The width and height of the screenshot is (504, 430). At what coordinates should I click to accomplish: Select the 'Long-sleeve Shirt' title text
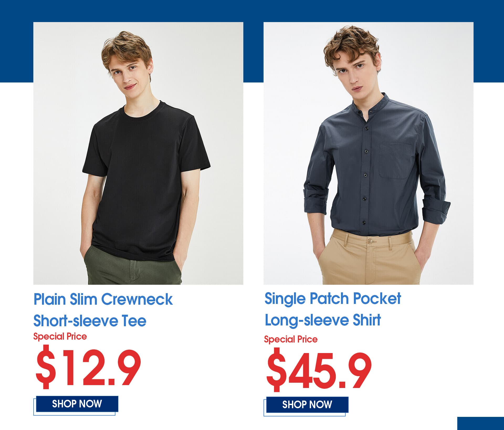point(323,320)
